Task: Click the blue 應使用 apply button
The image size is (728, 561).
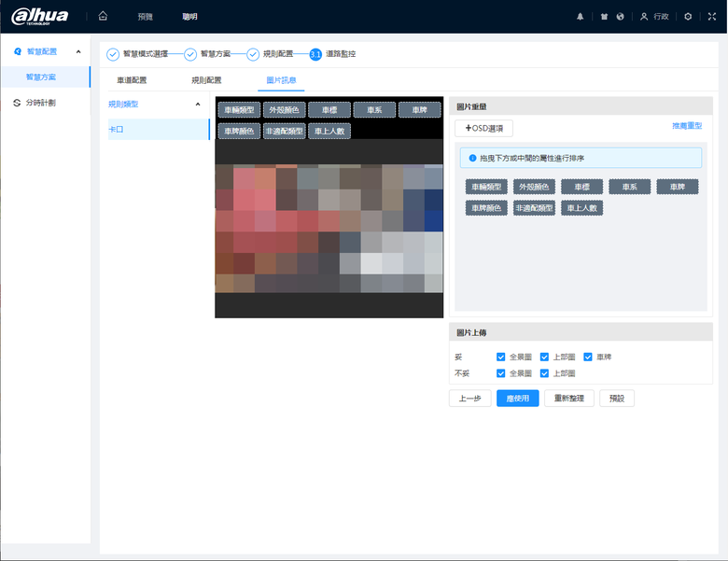Action: click(x=518, y=398)
